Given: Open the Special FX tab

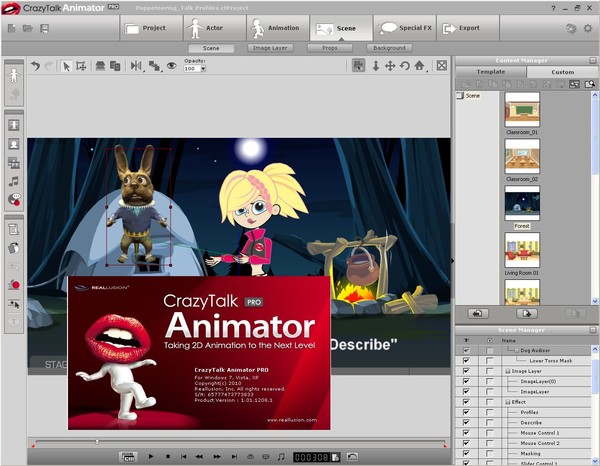Looking at the screenshot, I should coord(405,28).
